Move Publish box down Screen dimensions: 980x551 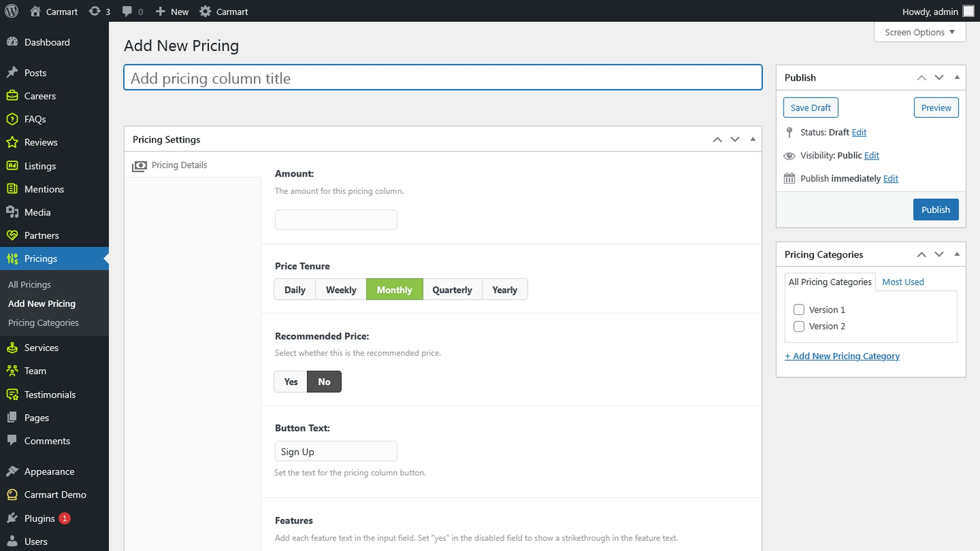point(939,78)
